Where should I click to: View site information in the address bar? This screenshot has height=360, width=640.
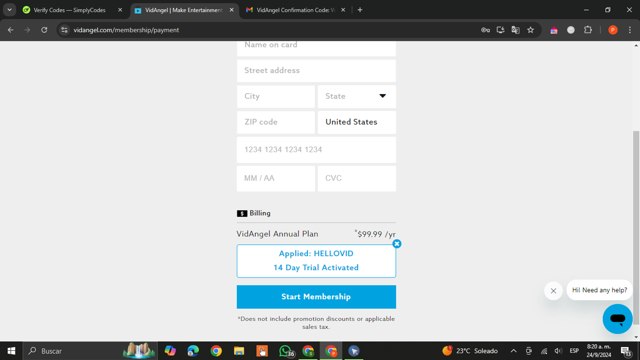(64, 30)
